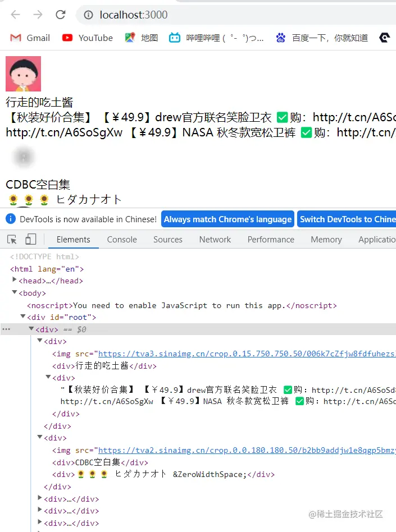Click the 行走的吃土酱 avatar image
The height and width of the screenshot is (532, 396).
24,74
